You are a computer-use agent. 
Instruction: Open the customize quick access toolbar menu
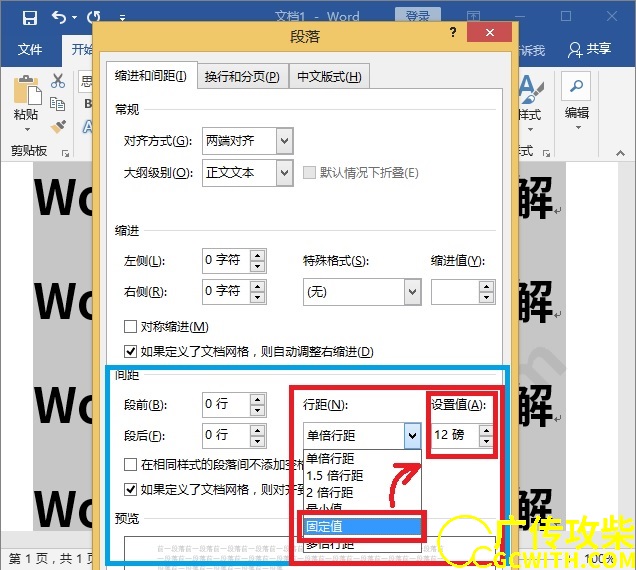(x=122, y=18)
